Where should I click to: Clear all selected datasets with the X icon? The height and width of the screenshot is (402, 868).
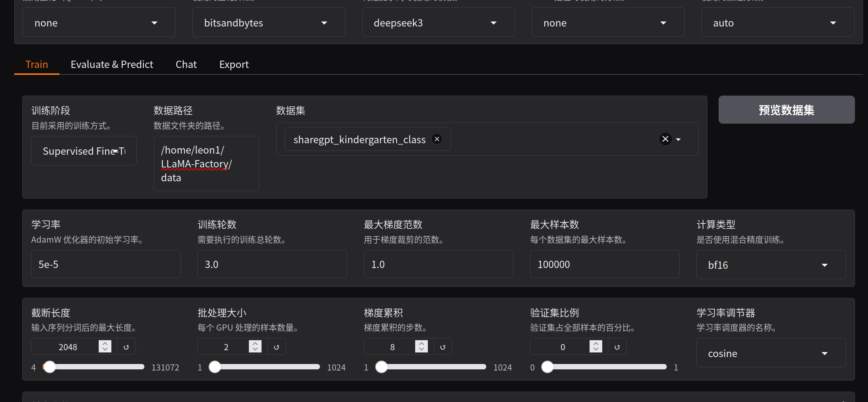pos(665,139)
